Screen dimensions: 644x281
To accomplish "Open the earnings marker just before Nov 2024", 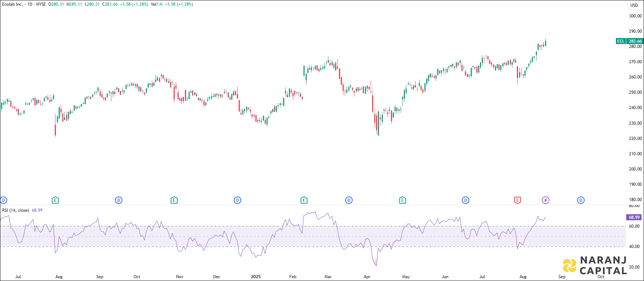I will click(x=174, y=200).
